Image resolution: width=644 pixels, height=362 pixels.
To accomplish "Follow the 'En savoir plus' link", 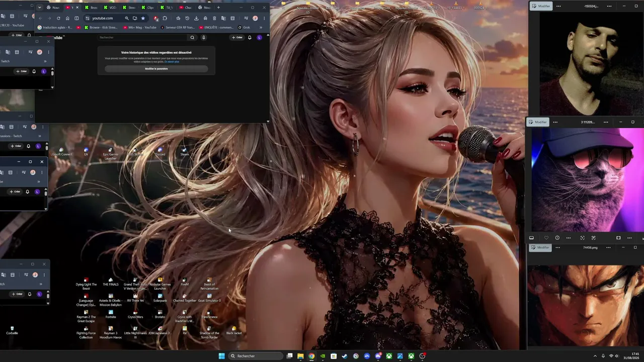I will click(172, 61).
